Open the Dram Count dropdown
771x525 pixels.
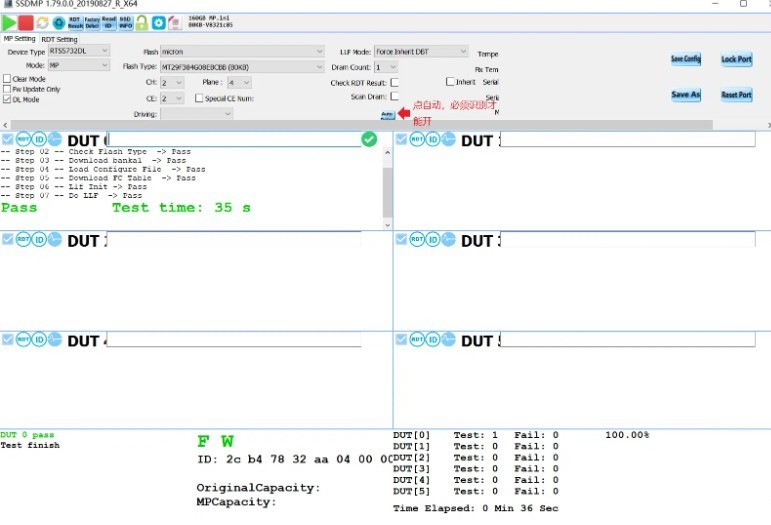pos(386,67)
